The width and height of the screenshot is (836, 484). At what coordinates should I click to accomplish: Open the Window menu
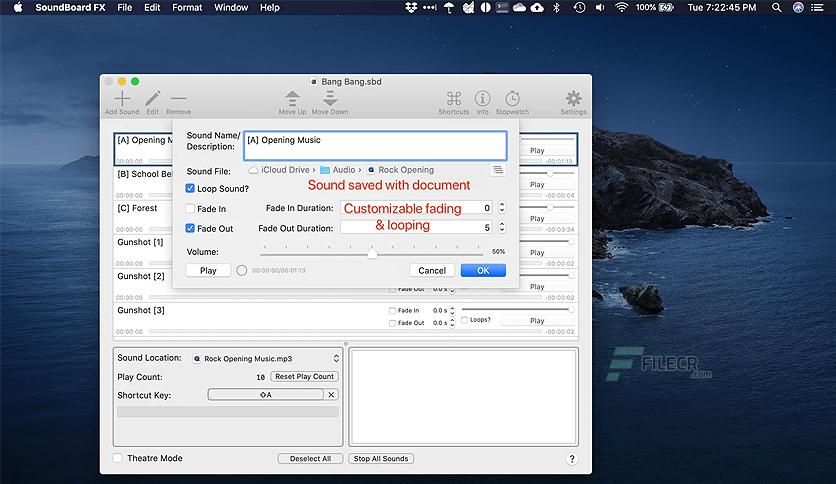[231, 7]
